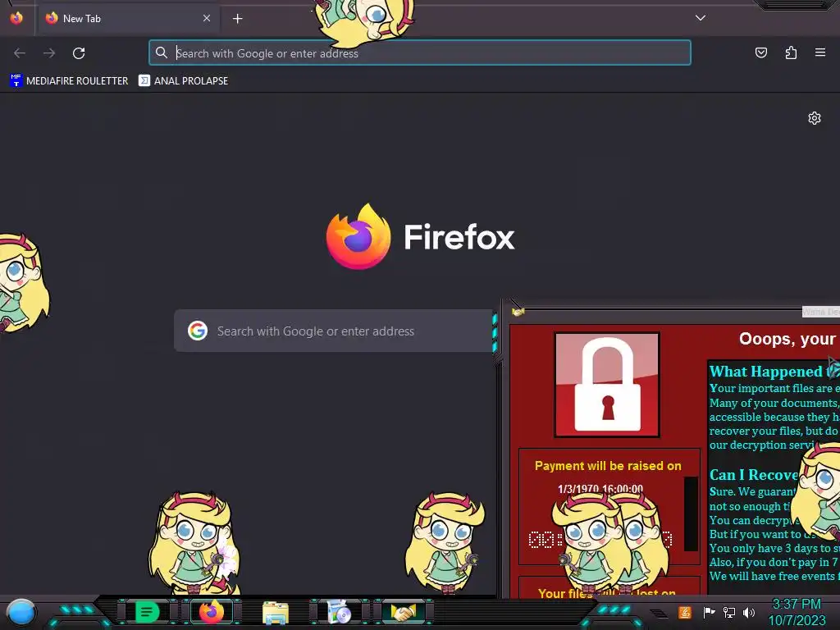Open a new tab with the plus button

[x=237, y=19]
